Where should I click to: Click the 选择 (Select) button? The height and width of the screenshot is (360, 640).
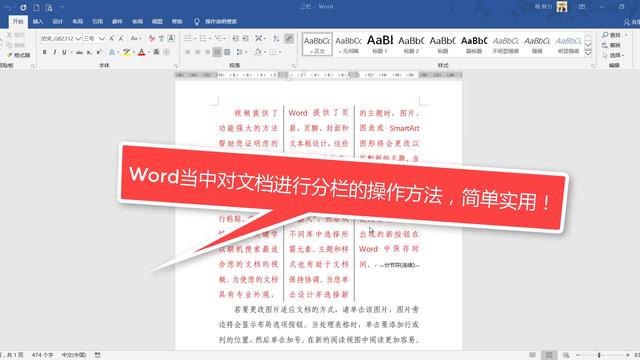[613, 55]
